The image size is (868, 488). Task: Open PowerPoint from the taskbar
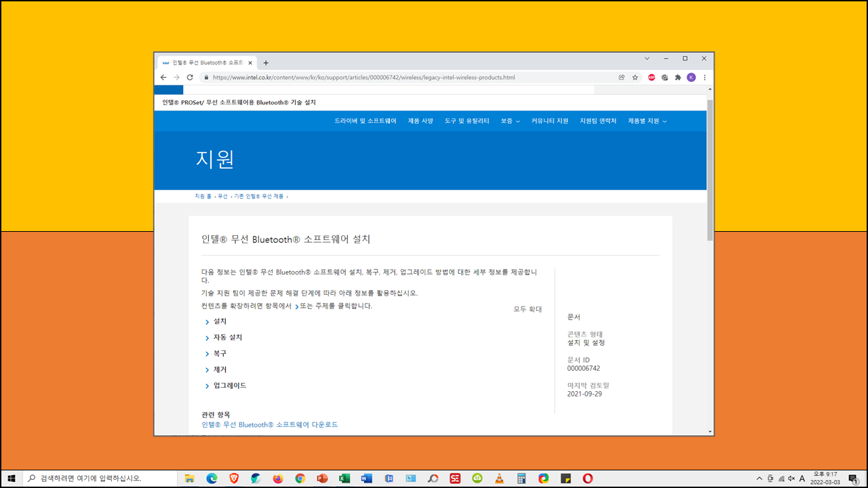(322, 479)
